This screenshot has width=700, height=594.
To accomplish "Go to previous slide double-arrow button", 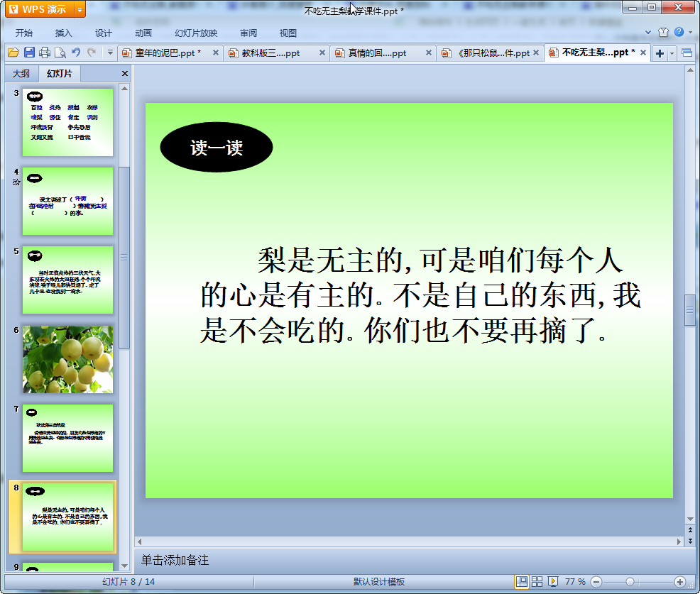I will 690,530.
